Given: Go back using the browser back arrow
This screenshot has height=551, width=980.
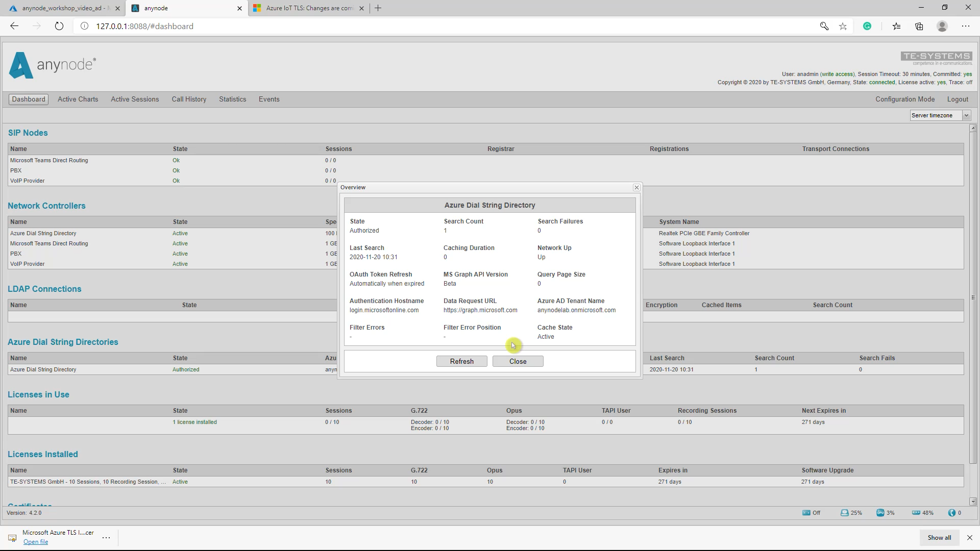Looking at the screenshot, I should click(x=14, y=26).
